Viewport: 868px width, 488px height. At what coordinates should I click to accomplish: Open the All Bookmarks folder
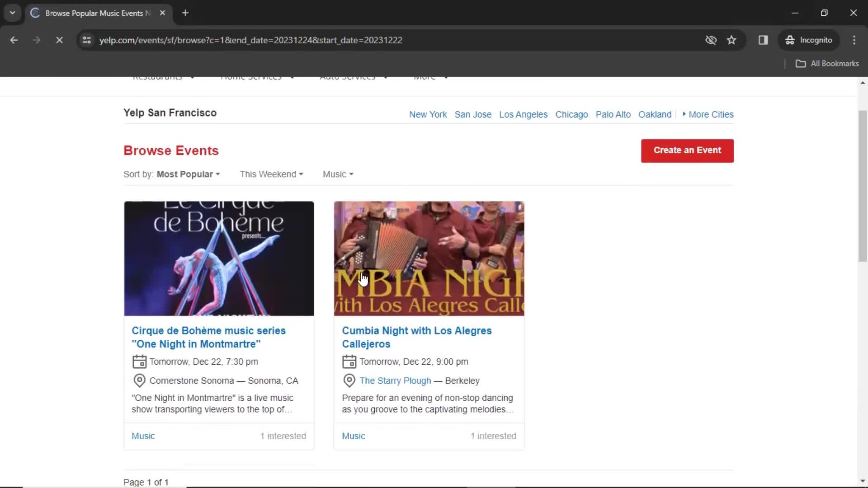pyautogui.click(x=827, y=64)
